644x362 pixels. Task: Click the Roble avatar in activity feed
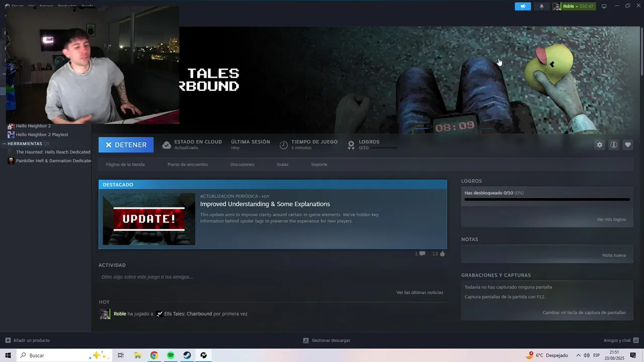[105, 314]
